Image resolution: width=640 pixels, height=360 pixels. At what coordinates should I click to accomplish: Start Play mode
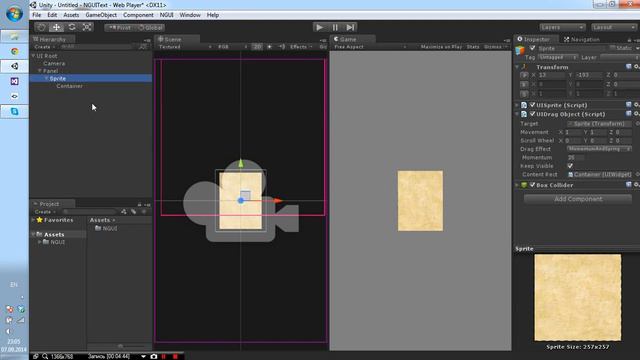tap(320, 27)
